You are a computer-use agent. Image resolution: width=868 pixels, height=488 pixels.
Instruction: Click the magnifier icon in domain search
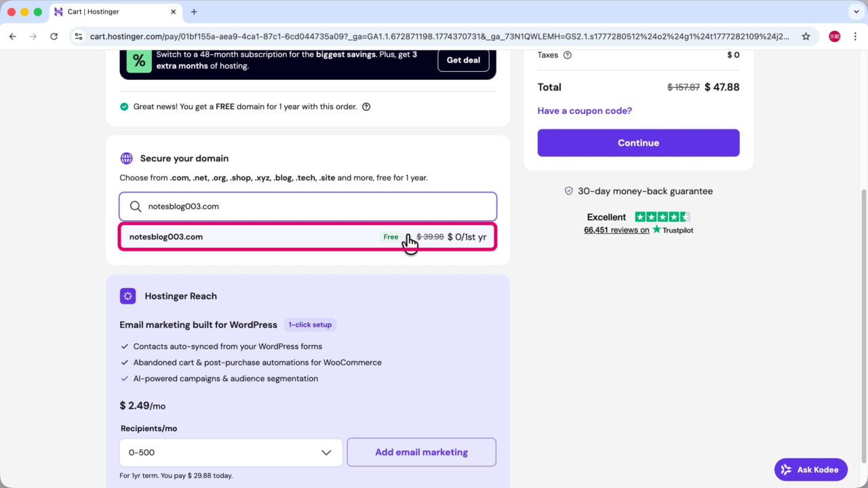136,207
